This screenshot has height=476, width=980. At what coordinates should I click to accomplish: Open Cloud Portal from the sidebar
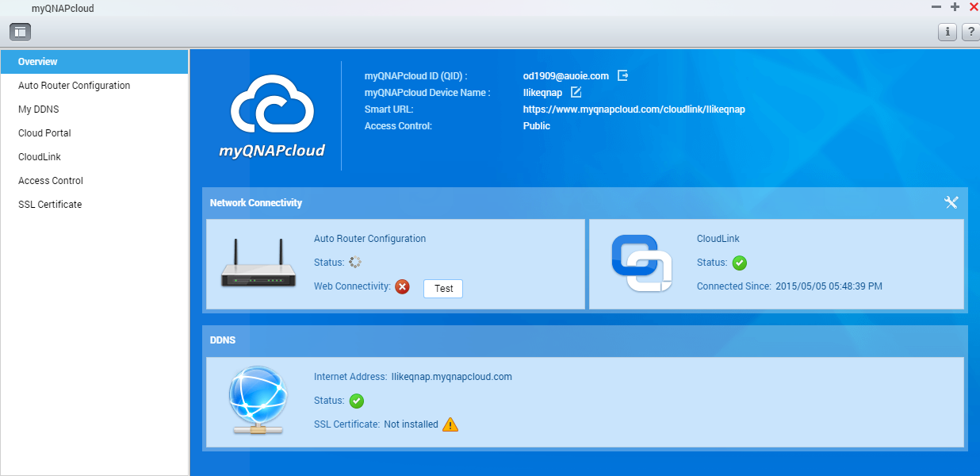pos(44,133)
